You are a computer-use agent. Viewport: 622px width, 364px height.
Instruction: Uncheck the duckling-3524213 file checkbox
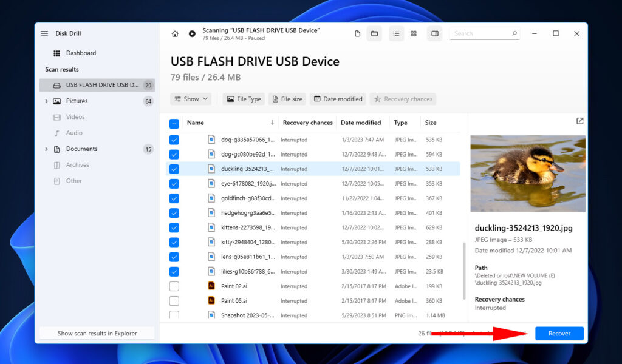click(174, 169)
